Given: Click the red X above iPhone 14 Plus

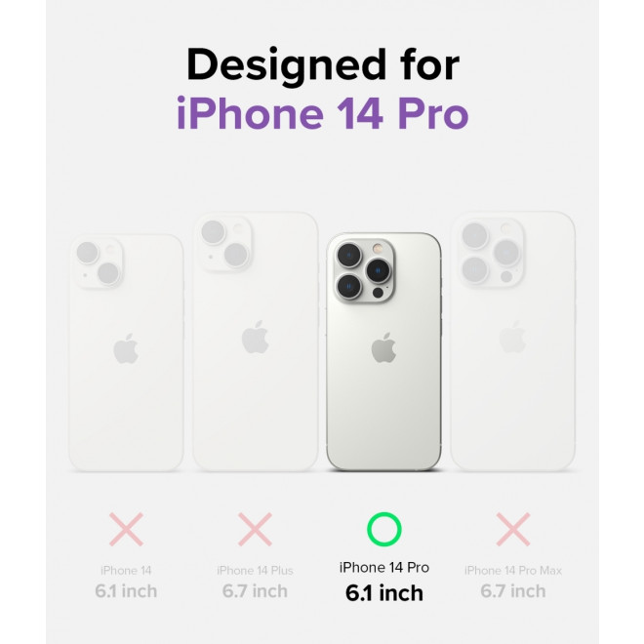Looking at the screenshot, I should click(x=255, y=529).
